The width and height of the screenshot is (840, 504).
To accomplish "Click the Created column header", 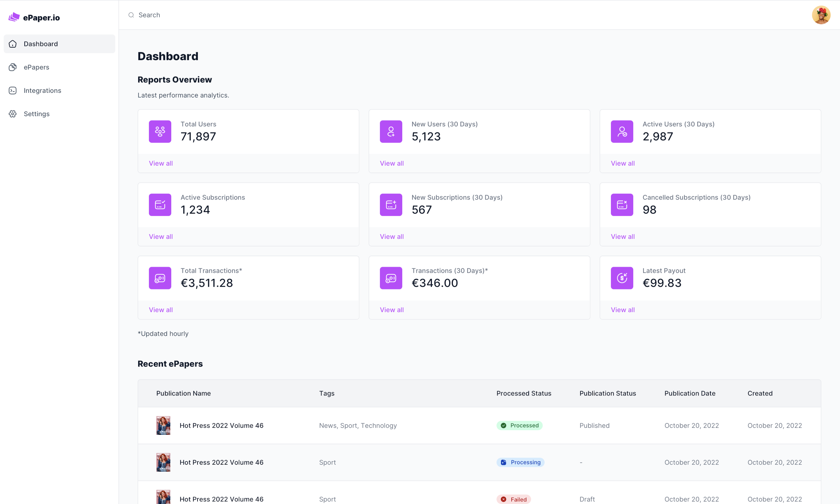I will (x=760, y=393).
